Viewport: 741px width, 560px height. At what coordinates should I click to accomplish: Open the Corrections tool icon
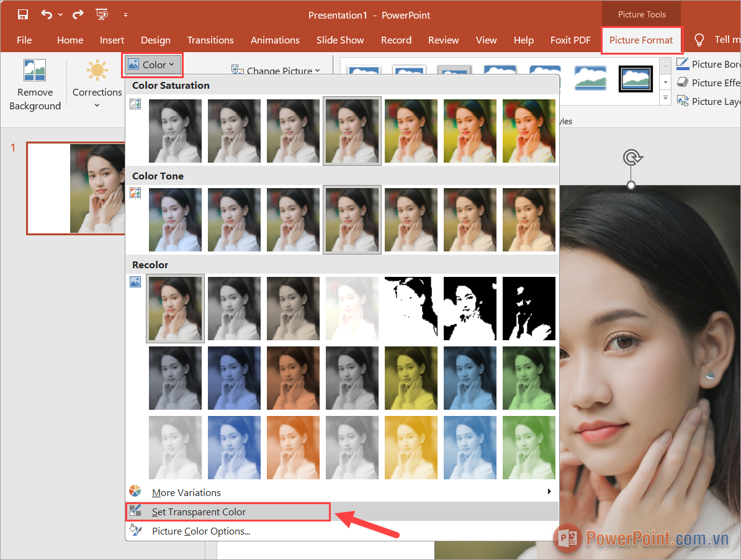pos(97,70)
